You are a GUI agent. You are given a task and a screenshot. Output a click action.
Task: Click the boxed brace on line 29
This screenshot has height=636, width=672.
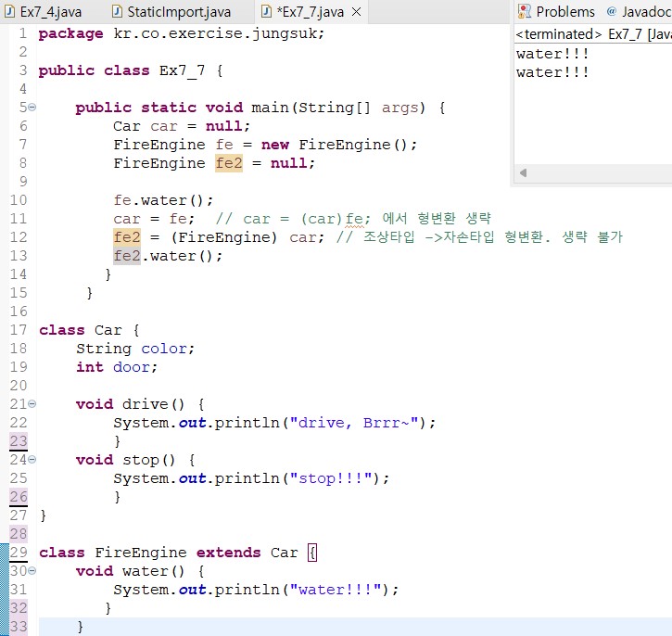tap(312, 553)
